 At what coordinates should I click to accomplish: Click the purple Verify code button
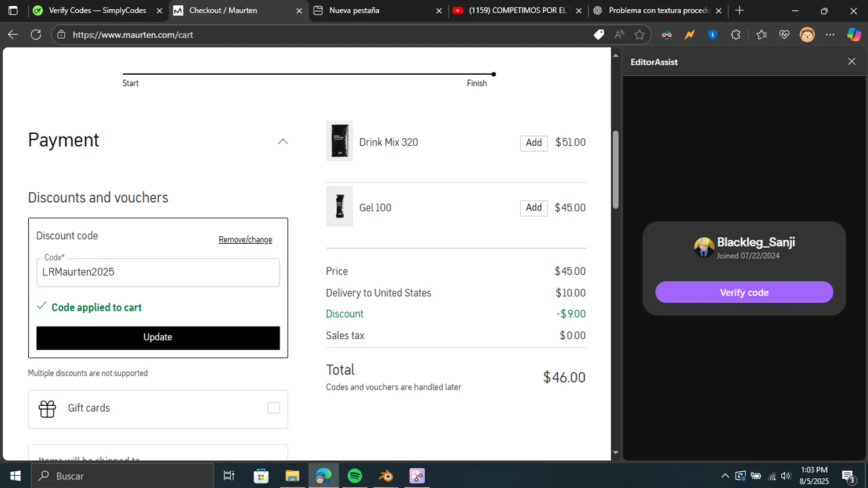pos(744,292)
